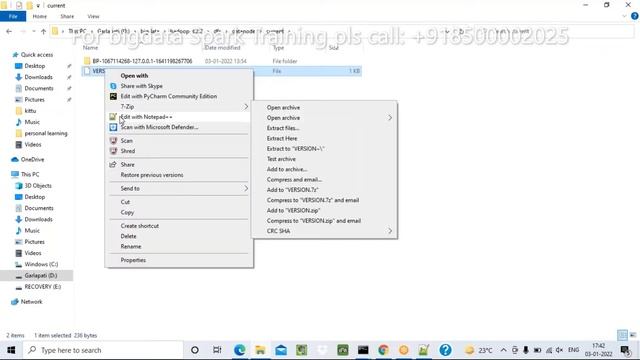This screenshot has height=360, width=640.
Task: Open the Home ribbon tab
Action: point(40,16)
